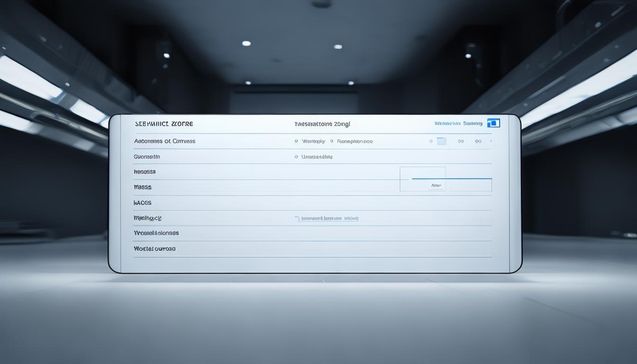The height and width of the screenshot is (364, 637).
Task: Expand the 'Races' form row
Action: coord(142,202)
